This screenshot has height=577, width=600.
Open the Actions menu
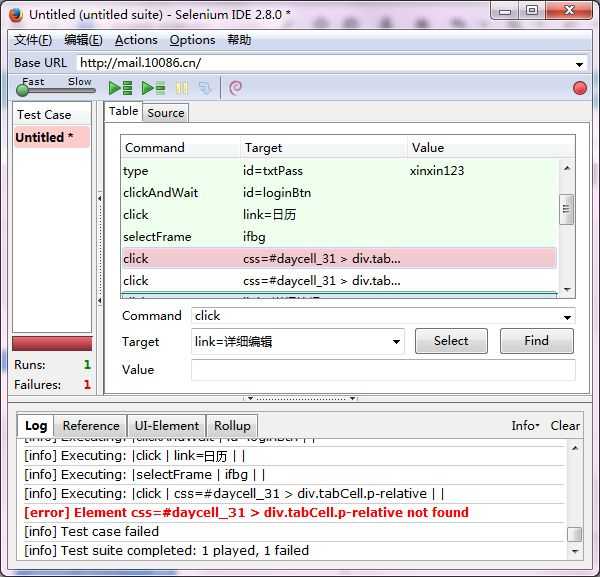pos(136,40)
